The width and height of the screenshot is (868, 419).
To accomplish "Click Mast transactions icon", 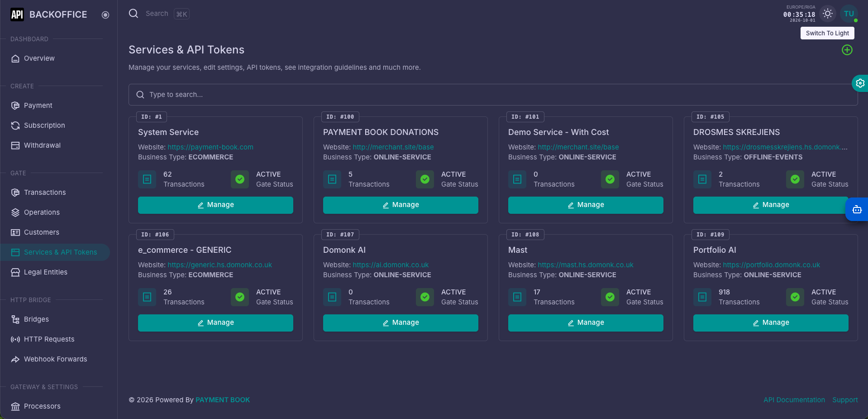I will click(517, 297).
